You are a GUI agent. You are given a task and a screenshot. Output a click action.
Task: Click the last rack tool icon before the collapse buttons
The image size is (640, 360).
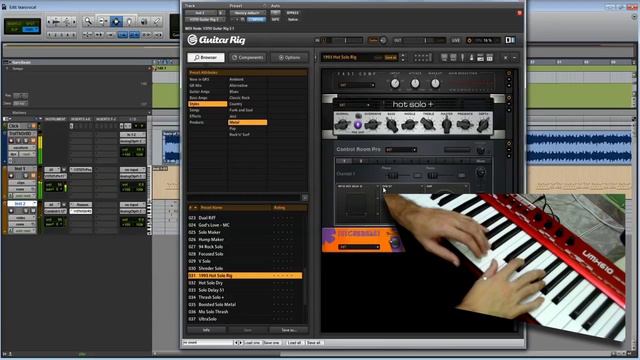(x=489, y=58)
